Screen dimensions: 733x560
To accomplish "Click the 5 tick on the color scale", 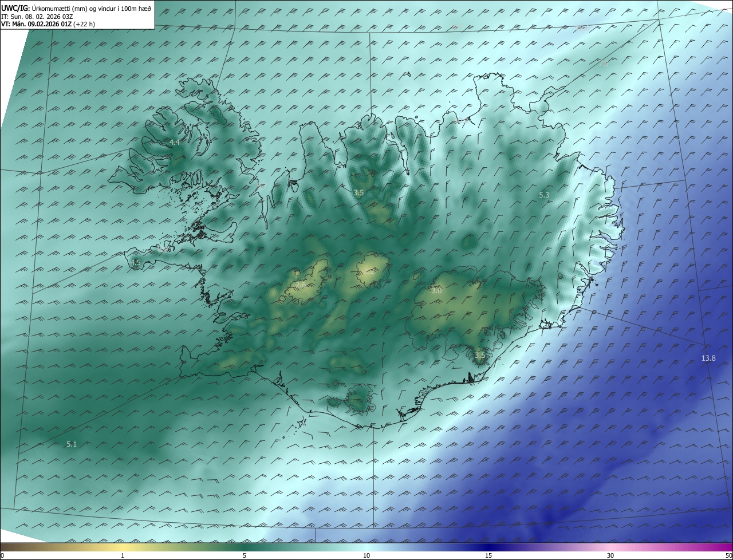I will [x=245, y=555].
